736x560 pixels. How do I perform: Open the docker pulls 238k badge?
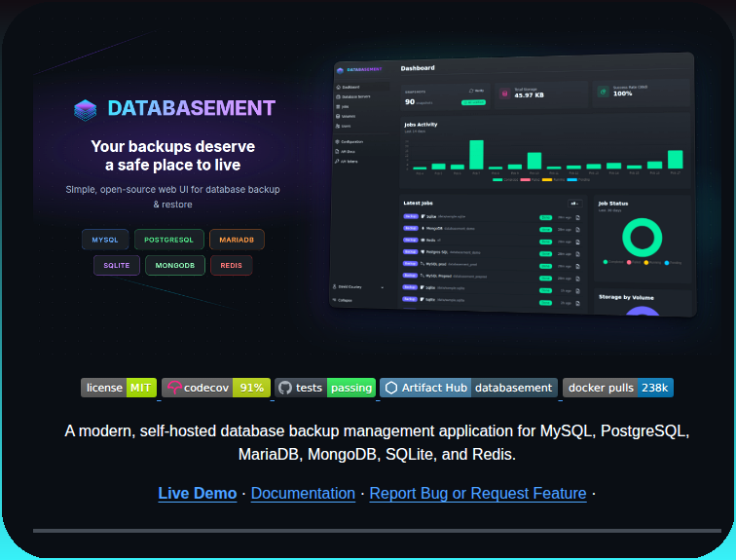(x=618, y=388)
